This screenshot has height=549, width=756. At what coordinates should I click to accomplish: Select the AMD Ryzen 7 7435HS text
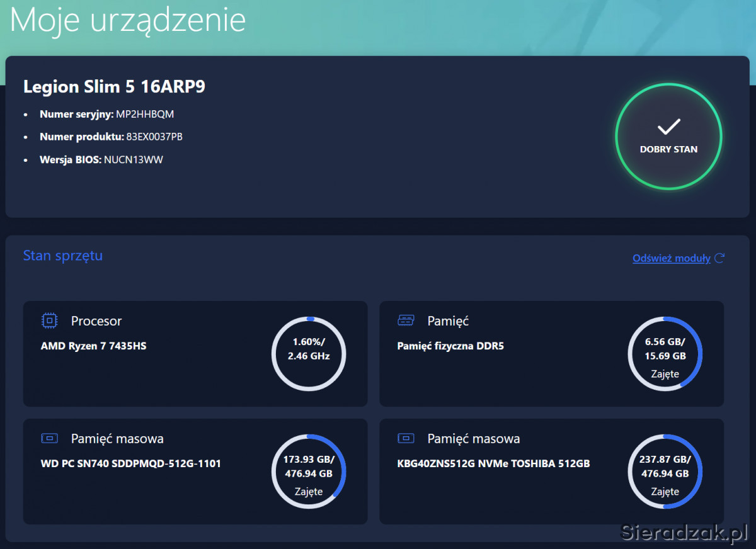(x=94, y=346)
